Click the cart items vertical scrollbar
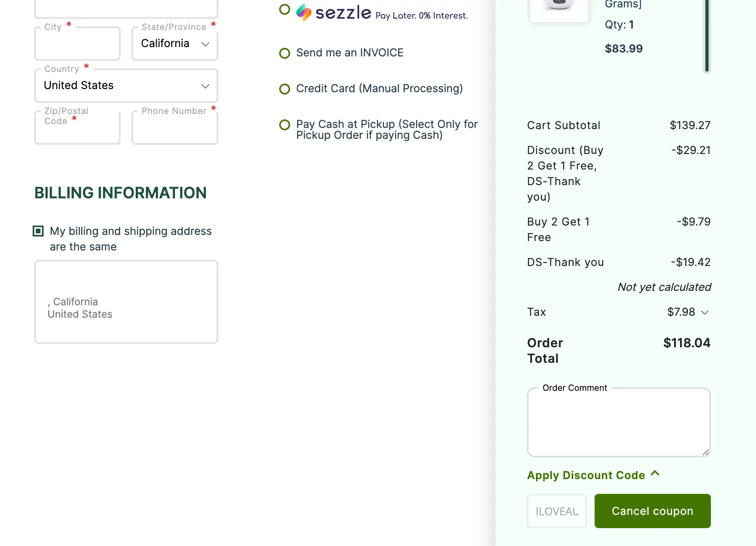This screenshot has width=756, height=546. (x=707, y=35)
